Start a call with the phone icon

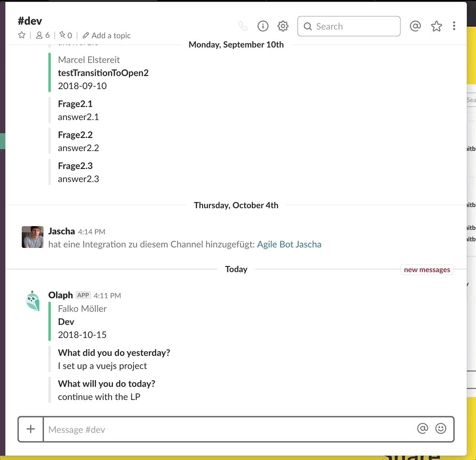click(243, 26)
